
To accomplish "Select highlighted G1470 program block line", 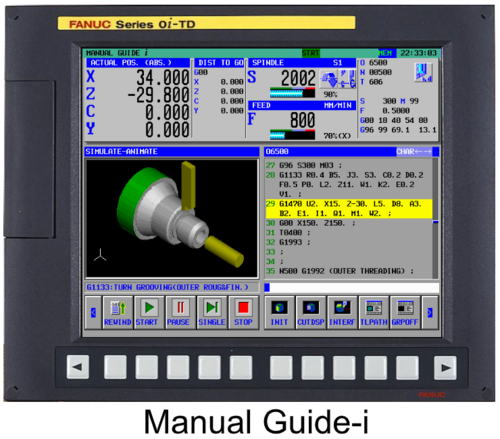I will (x=349, y=208).
